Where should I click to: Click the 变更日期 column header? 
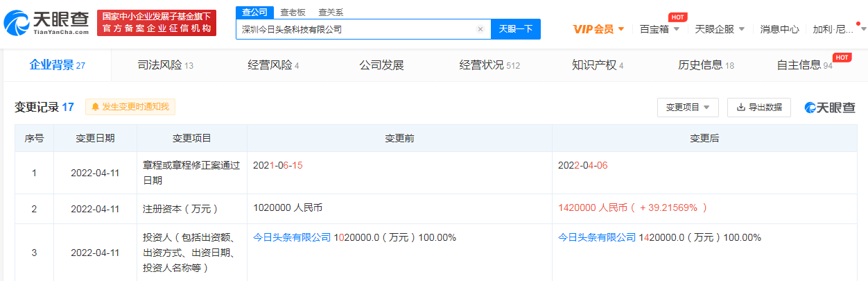click(95, 138)
